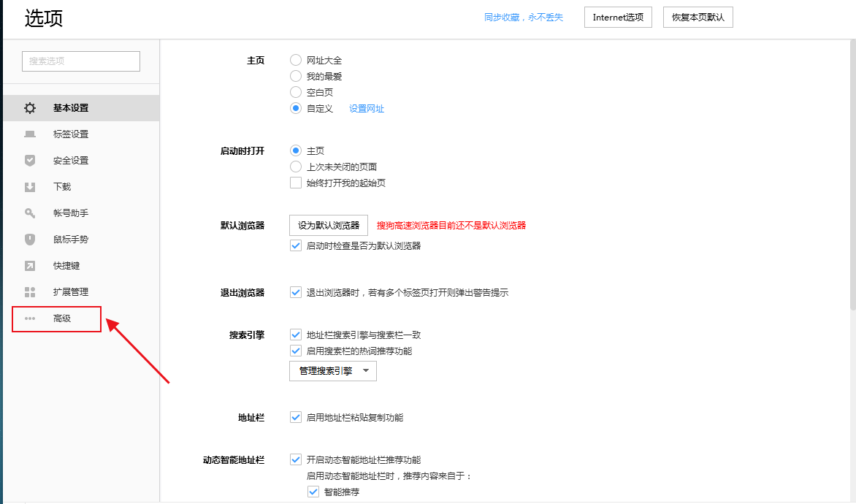Select 网址大全 as homepage
Image resolution: width=856 pixels, height=504 pixels.
point(295,60)
